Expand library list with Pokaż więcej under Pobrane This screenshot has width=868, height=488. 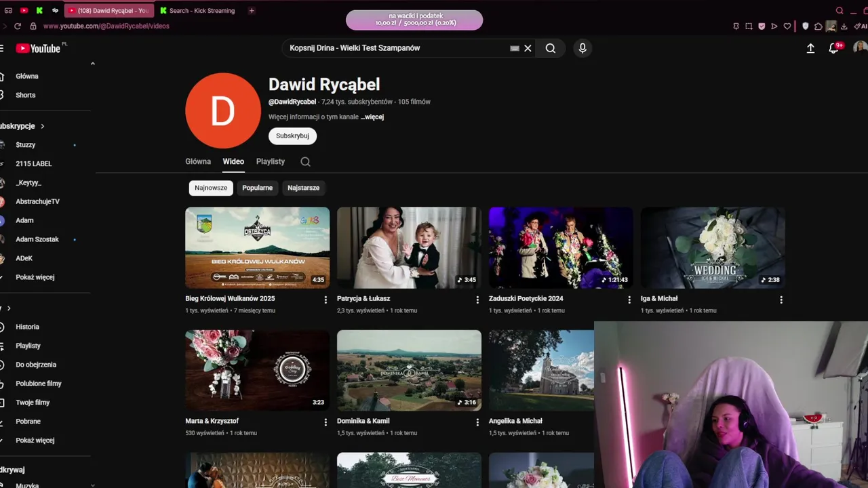coord(35,441)
